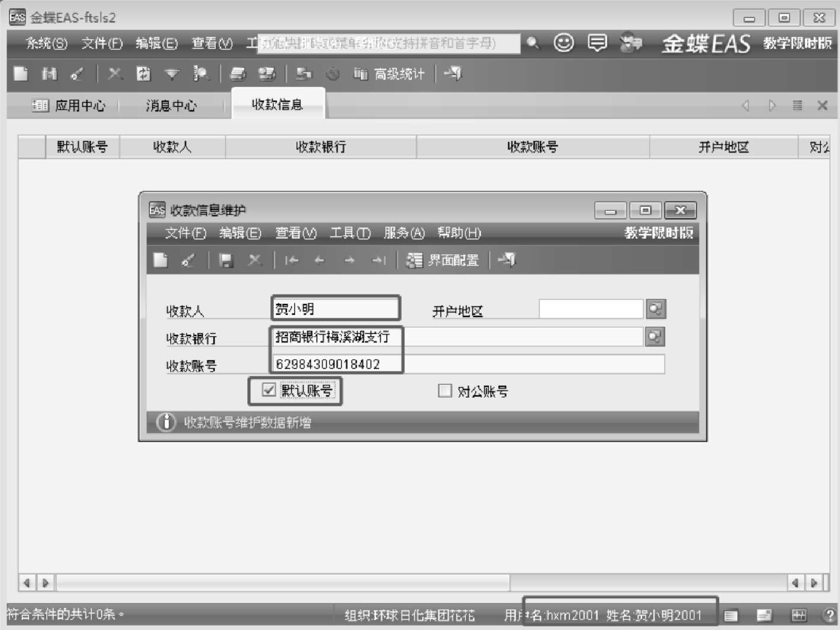Open the main 查看(V) menu
This screenshot has width=840, height=630.
212,43
